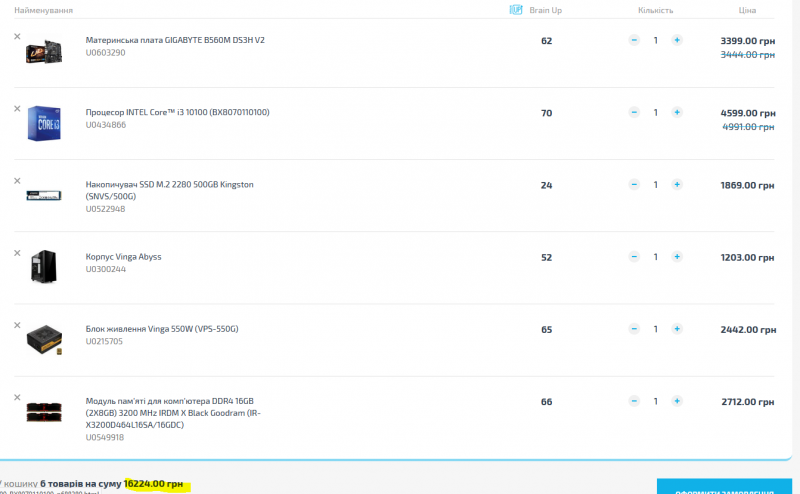Screen dimensions: 800x494
Task: Decrease quantity of INTEL Core i3 processor
Action: 634,113
